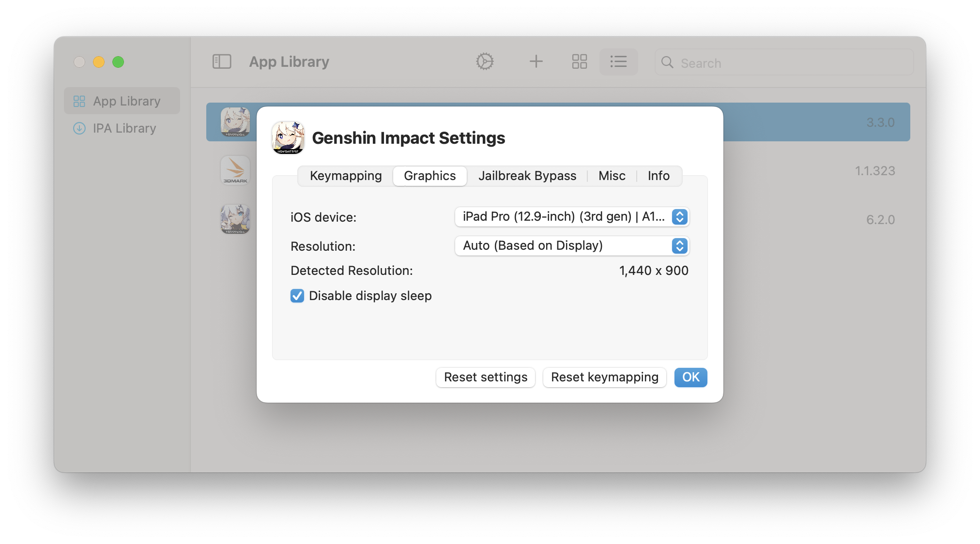Switch to grid view layout

point(580,61)
